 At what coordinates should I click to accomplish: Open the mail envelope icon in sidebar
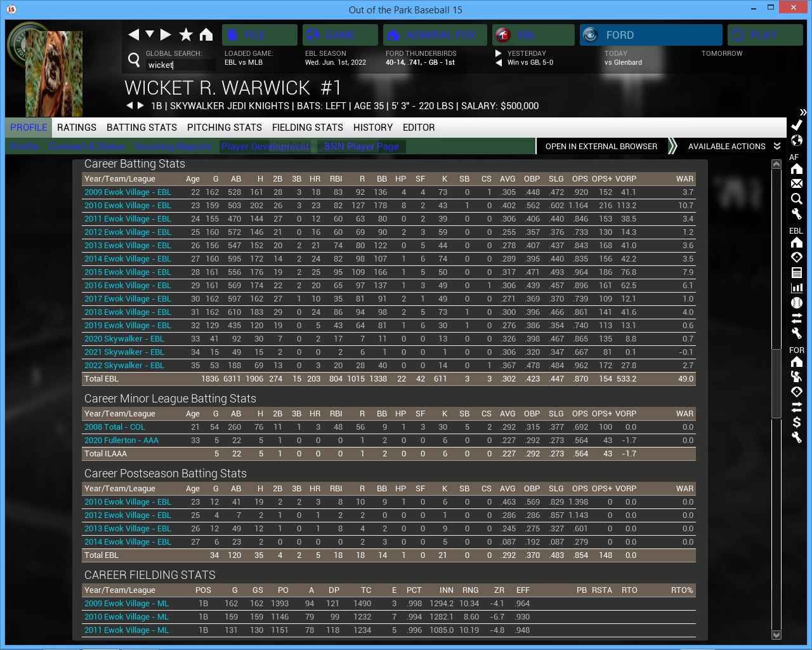coord(797,183)
